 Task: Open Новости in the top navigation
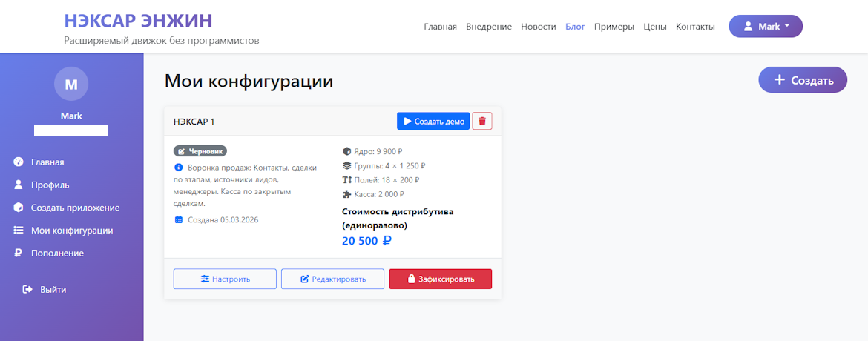point(538,27)
